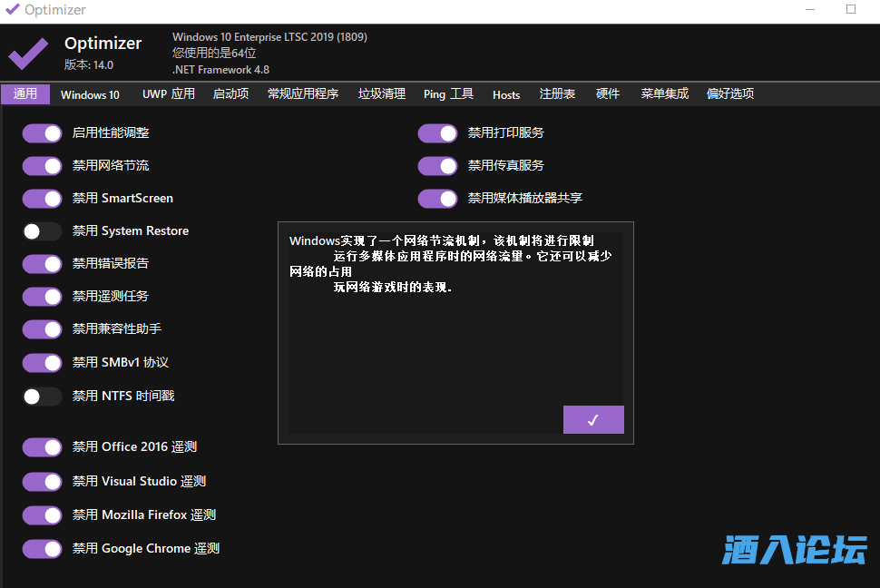
Task: Disable the 禁用网络节流 toggle
Action: pos(42,166)
